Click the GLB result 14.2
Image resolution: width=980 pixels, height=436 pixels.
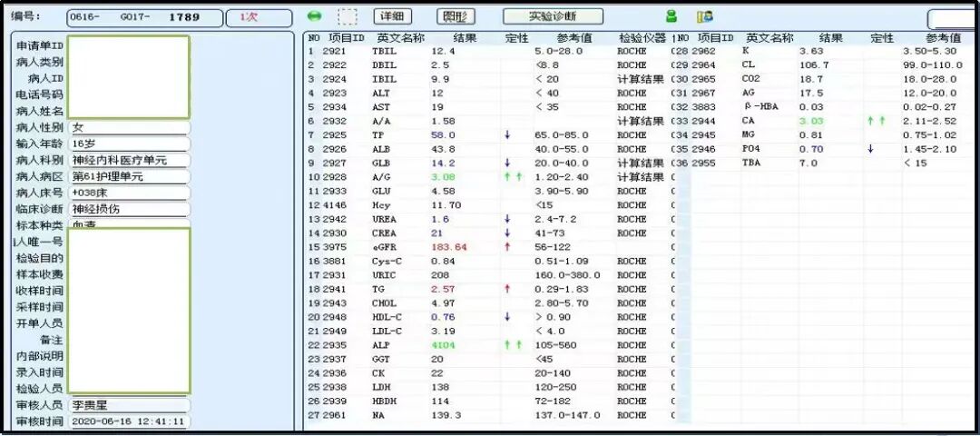443,163
